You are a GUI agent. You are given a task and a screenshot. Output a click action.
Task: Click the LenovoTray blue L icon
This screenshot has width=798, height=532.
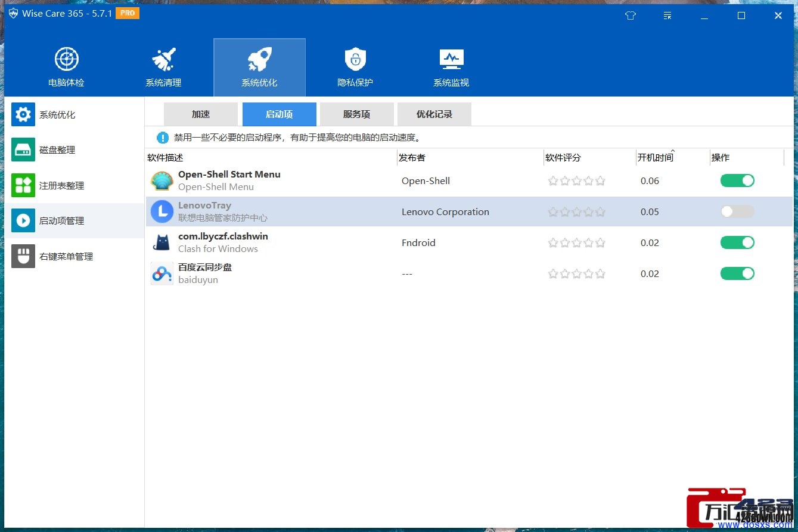pos(162,211)
